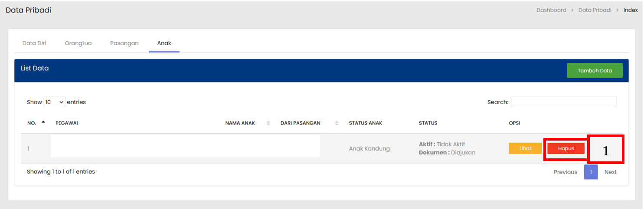Image resolution: width=644 pixels, height=210 pixels.
Task: Click the Index breadcrumb item
Action: point(630,10)
